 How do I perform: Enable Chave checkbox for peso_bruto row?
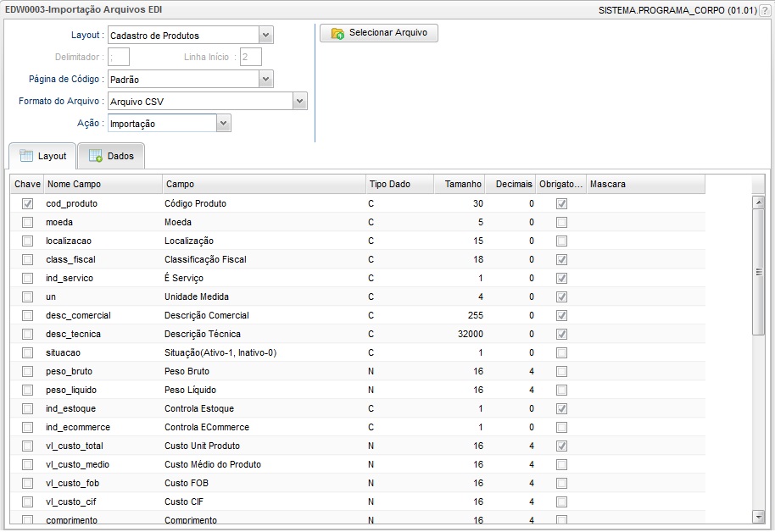[x=28, y=372]
